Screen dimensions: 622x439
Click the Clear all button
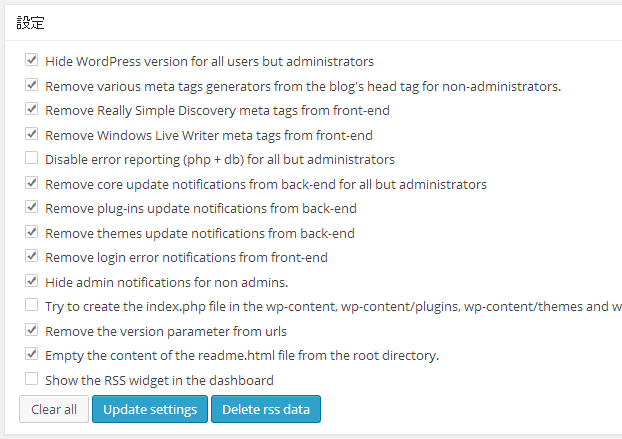tap(54, 409)
